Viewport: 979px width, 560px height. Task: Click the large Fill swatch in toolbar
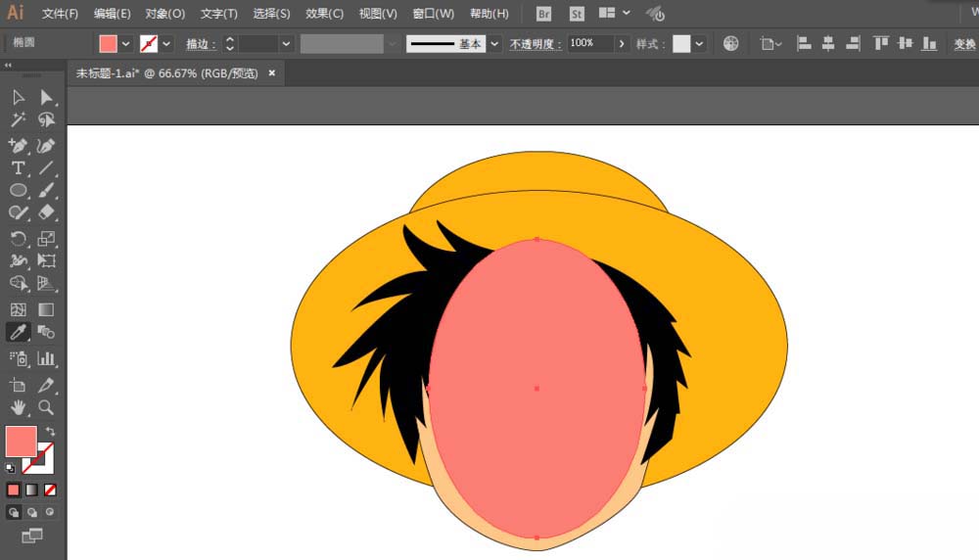tap(21, 442)
